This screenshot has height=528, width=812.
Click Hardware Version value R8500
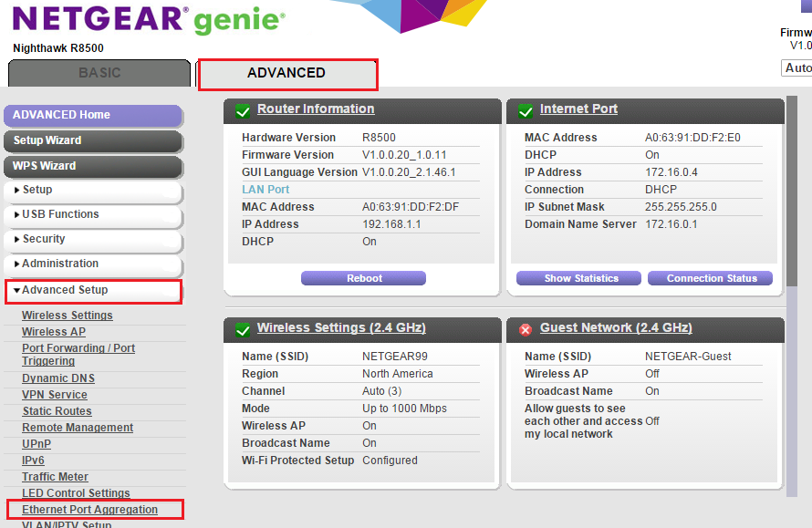[379, 138]
